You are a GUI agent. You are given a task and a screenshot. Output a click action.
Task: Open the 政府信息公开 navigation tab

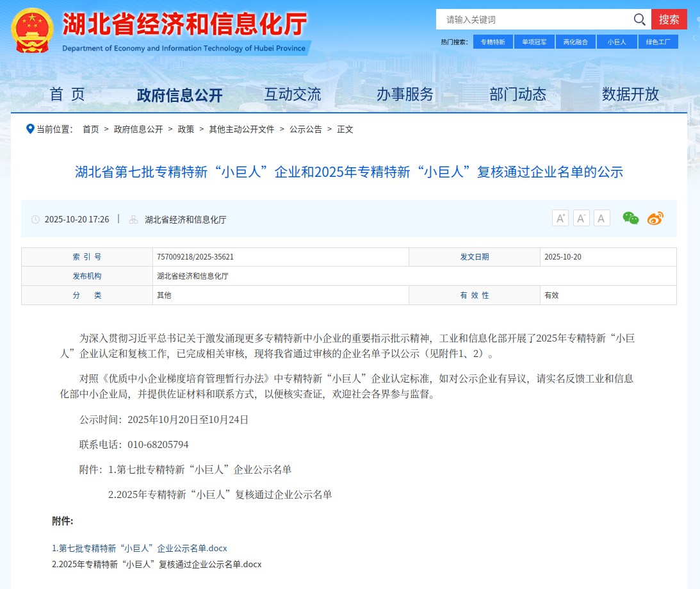(180, 95)
